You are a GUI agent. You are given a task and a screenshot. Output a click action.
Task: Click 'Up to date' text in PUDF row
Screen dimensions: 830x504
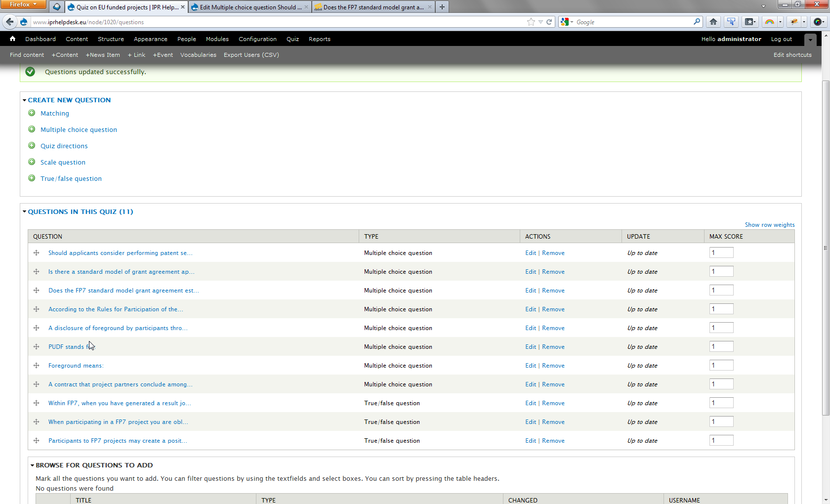(x=642, y=347)
